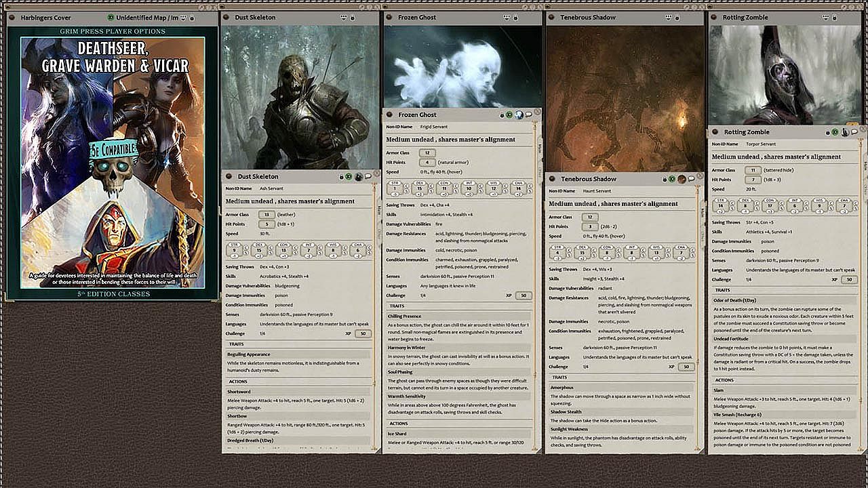Click the Chilling Presence trait heading
Screen dimensions: 868x488
tap(405, 316)
